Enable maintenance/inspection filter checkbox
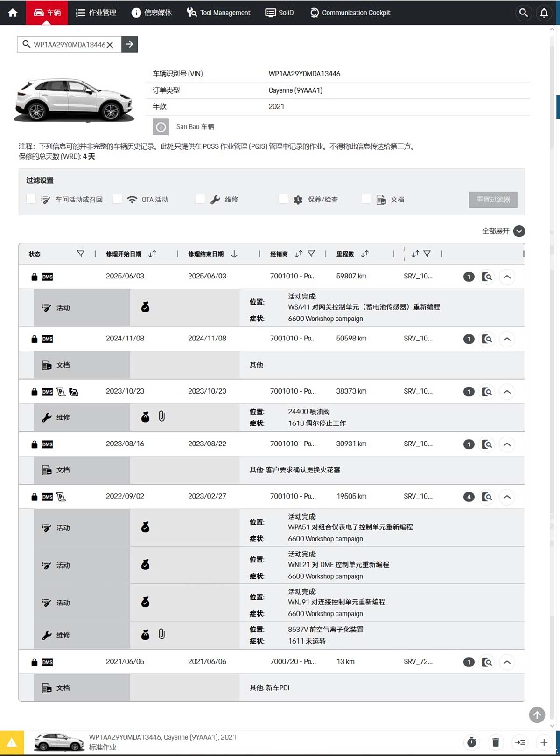The width and height of the screenshot is (560, 756). click(x=283, y=199)
